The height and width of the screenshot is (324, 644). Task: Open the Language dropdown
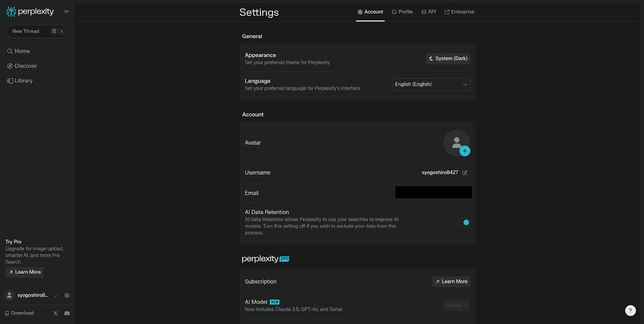coord(431,85)
